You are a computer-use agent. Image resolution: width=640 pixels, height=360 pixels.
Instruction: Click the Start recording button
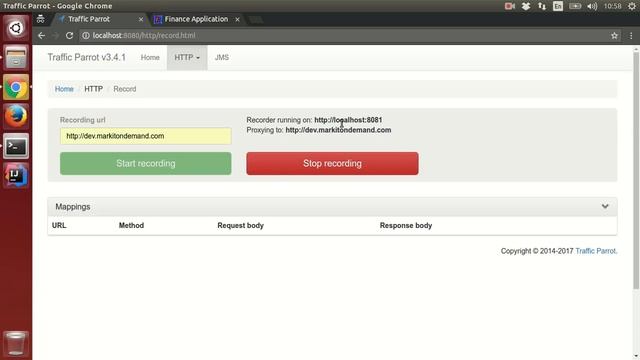click(146, 164)
